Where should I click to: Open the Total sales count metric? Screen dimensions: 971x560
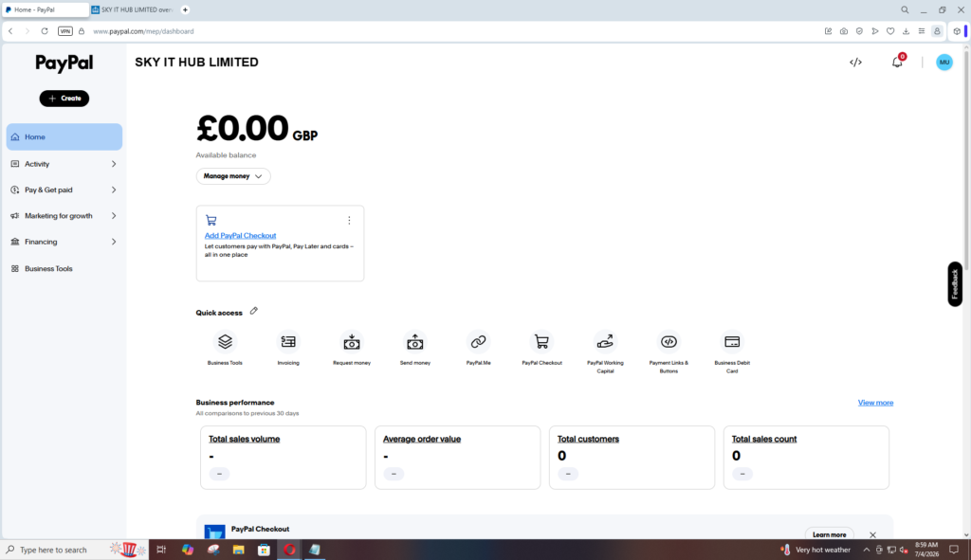coord(764,439)
